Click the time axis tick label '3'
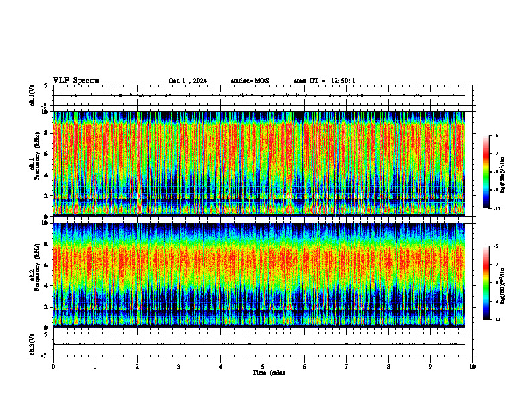The image size is (532, 411). coord(179,367)
